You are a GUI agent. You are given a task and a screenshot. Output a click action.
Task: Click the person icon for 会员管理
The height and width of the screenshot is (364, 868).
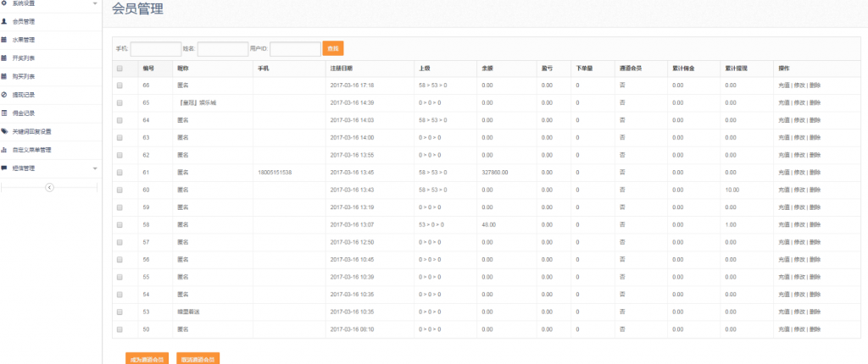[x=4, y=21]
